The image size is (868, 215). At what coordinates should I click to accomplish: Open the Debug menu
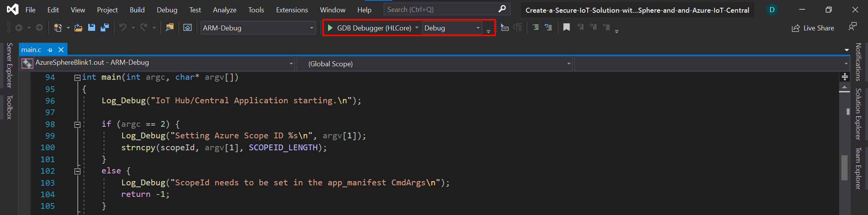(x=167, y=10)
